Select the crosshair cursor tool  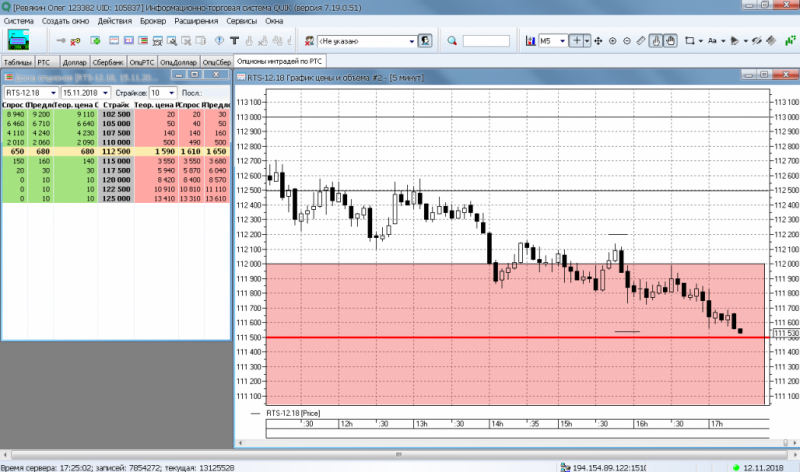(576, 41)
